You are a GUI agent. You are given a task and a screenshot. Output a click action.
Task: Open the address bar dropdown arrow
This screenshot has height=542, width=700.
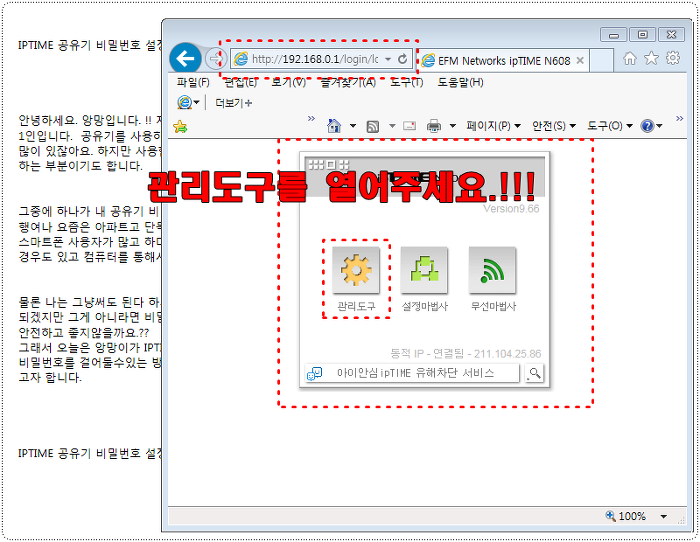[388, 59]
